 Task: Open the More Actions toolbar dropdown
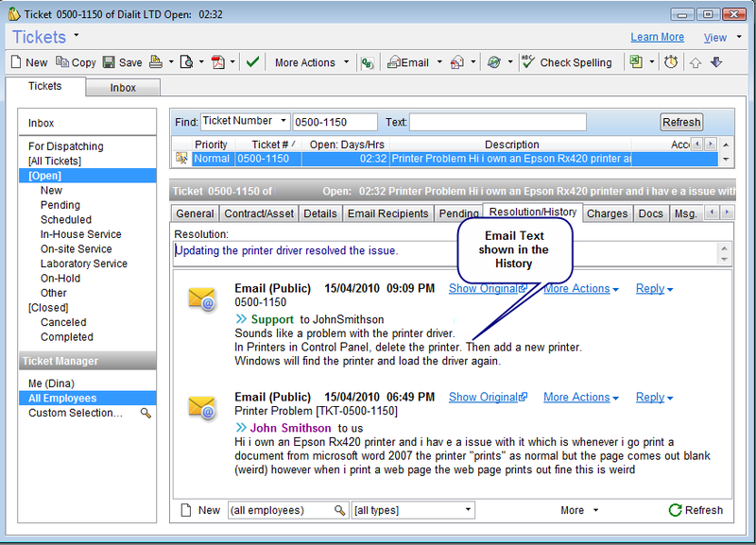(x=312, y=62)
